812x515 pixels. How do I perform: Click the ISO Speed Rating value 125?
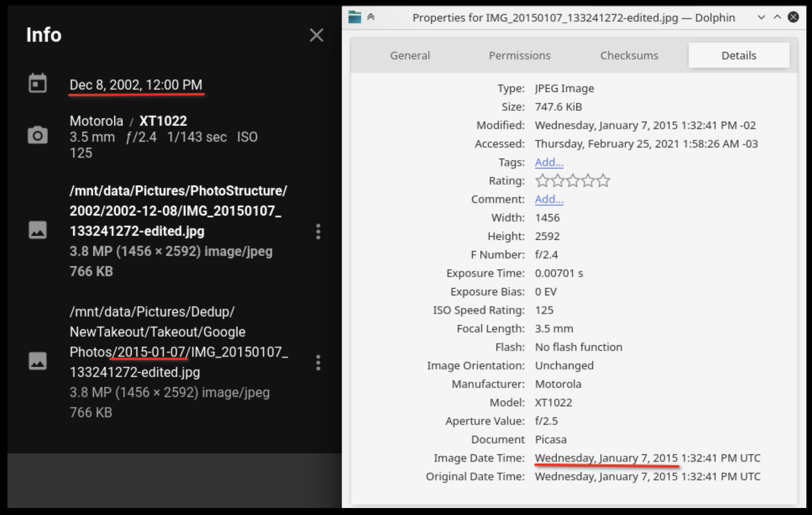[x=544, y=310]
